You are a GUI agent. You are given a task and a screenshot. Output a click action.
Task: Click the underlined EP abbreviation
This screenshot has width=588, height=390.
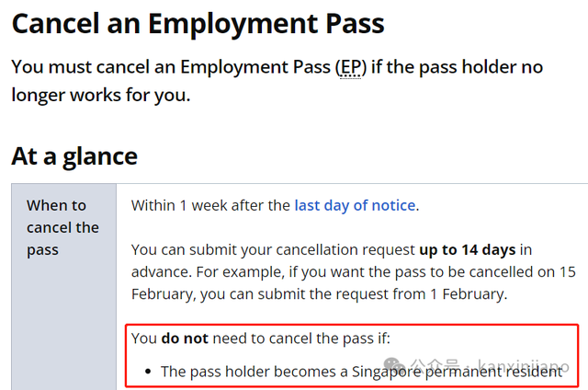(351, 67)
